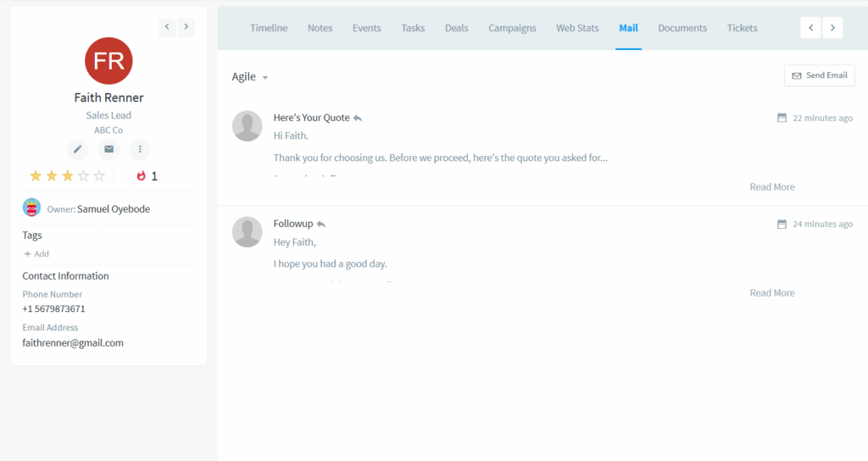The width and height of the screenshot is (868, 461).
Task: Click the flame lead score icon
Action: [141, 176]
